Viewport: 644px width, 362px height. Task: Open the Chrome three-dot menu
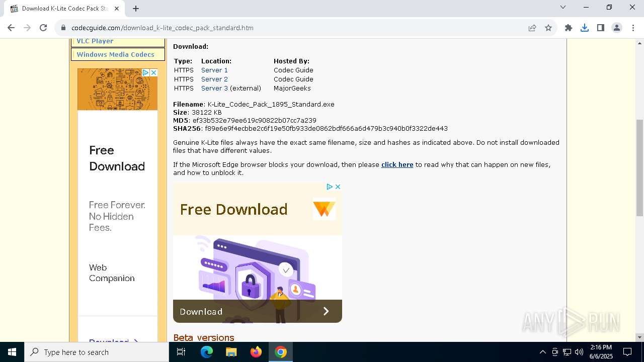(x=632, y=28)
